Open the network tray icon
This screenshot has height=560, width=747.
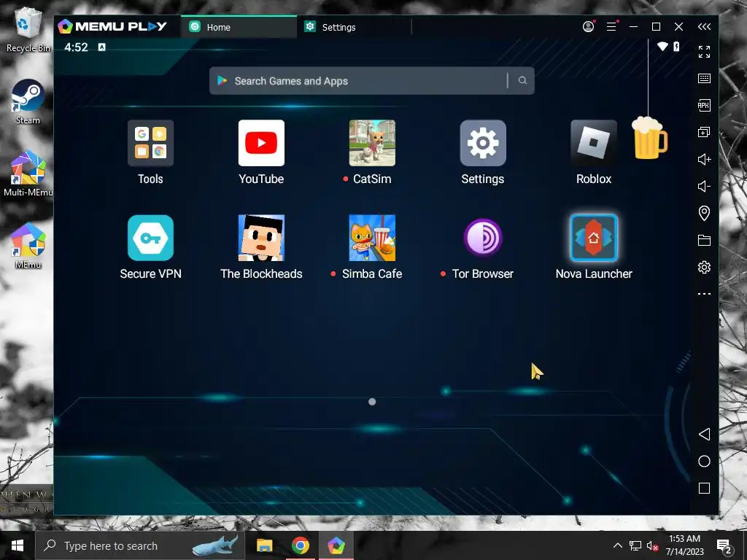635,545
